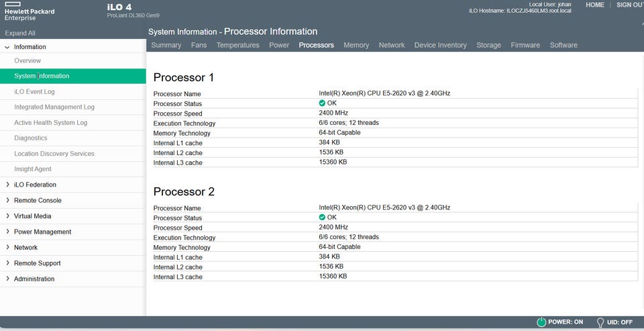
Task: Click Processor 1 L1 cache 384 KB
Action: tap(329, 142)
